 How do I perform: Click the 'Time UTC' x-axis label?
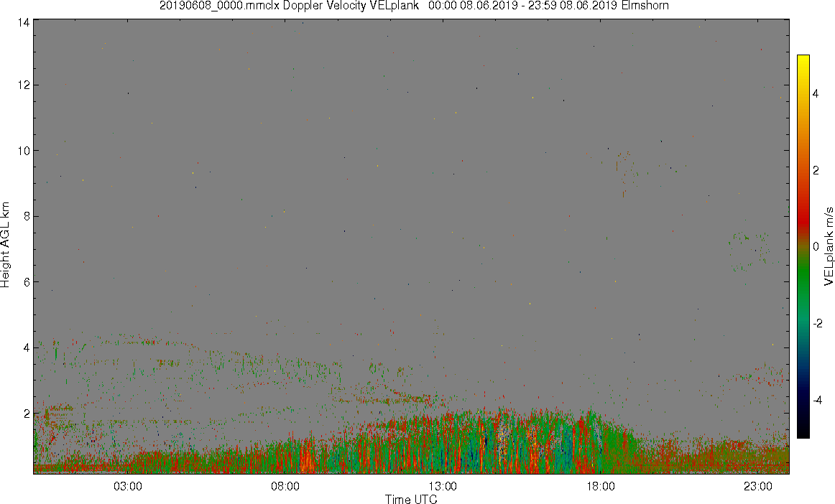click(411, 499)
